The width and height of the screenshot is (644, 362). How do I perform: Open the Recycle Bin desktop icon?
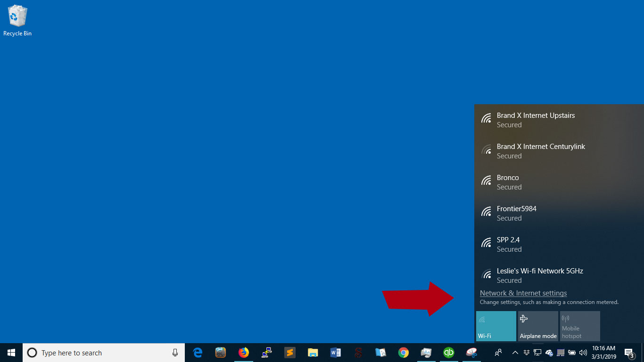tap(17, 21)
